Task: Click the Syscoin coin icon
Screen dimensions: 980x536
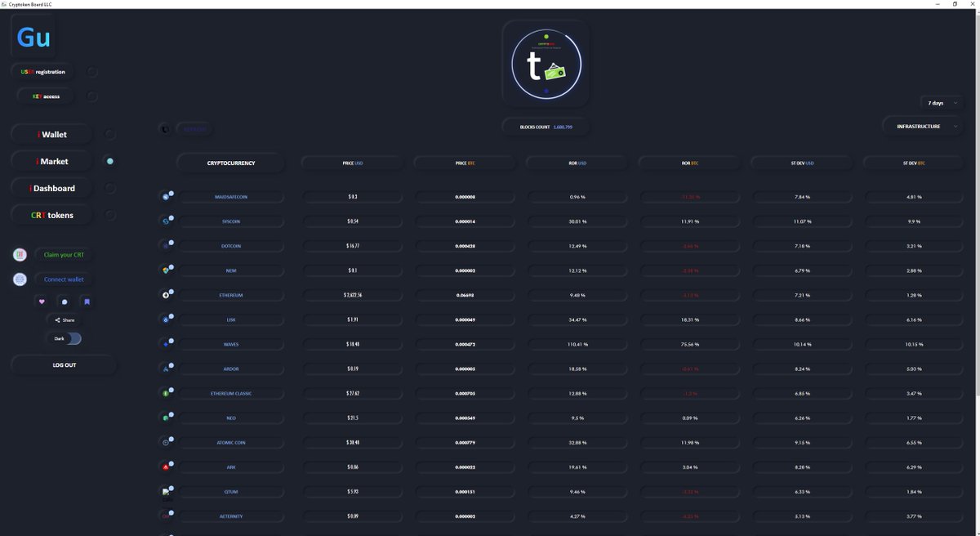Action: (x=167, y=221)
